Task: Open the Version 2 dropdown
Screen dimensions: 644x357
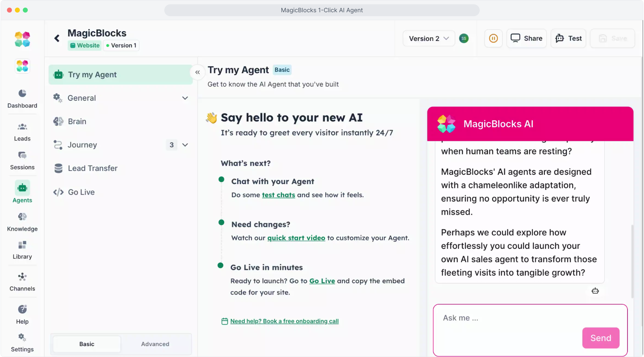Action: point(429,38)
